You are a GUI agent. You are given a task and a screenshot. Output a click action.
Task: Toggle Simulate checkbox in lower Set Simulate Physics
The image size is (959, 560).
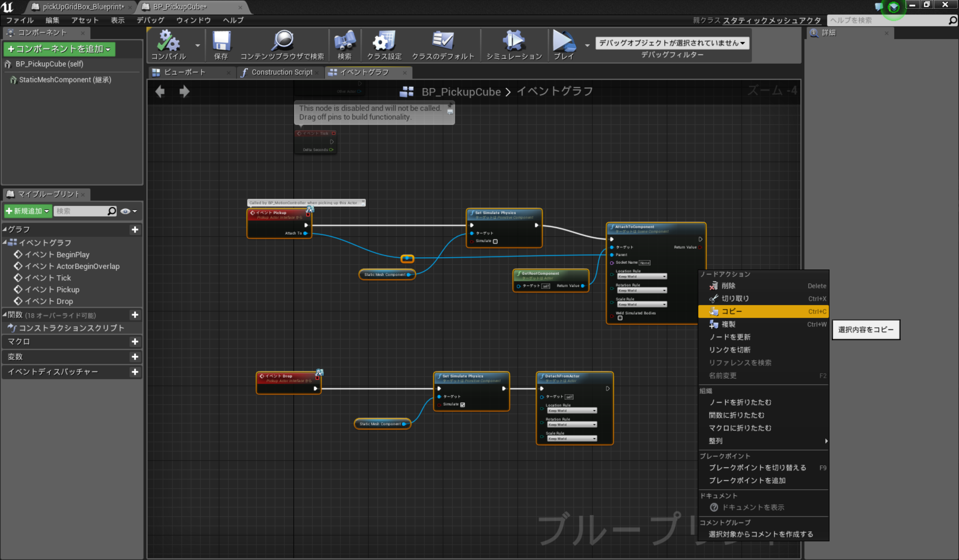[462, 404]
